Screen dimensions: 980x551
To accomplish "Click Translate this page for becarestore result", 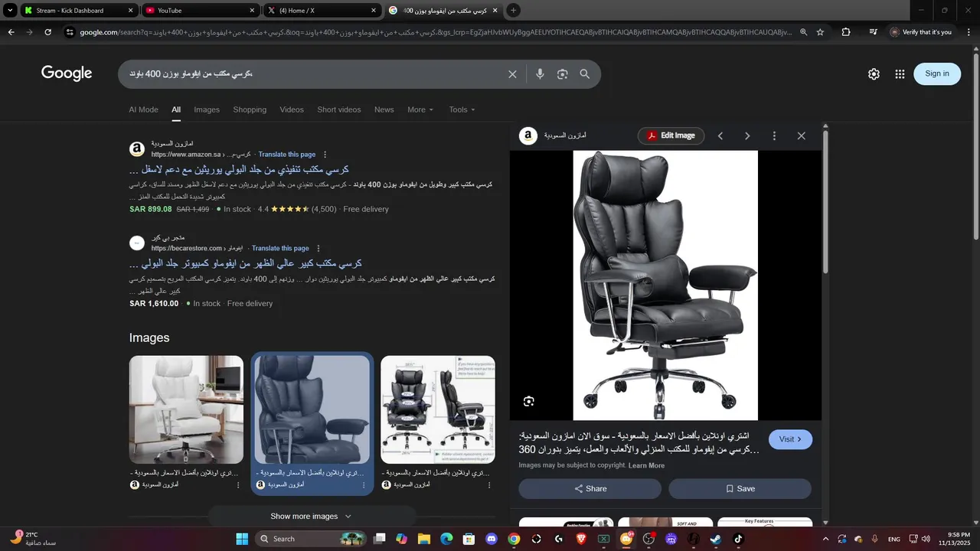I will (280, 249).
